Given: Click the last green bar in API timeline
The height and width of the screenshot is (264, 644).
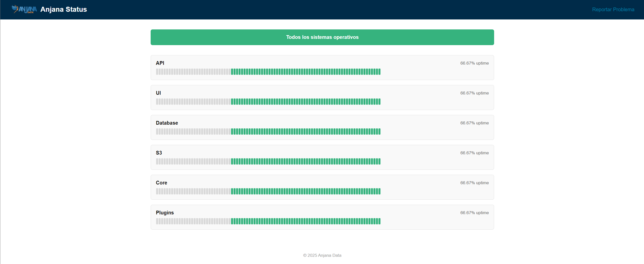Looking at the screenshot, I should coord(379,72).
